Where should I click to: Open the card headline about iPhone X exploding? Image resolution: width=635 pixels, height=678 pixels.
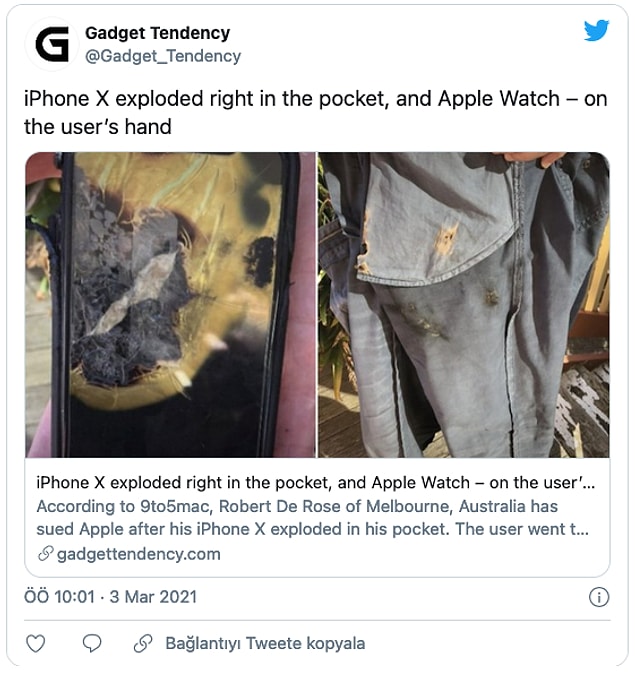click(x=316, y=483)
